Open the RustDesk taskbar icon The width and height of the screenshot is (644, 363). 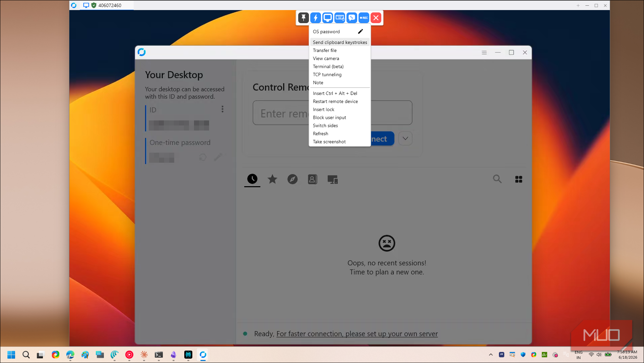203,355
